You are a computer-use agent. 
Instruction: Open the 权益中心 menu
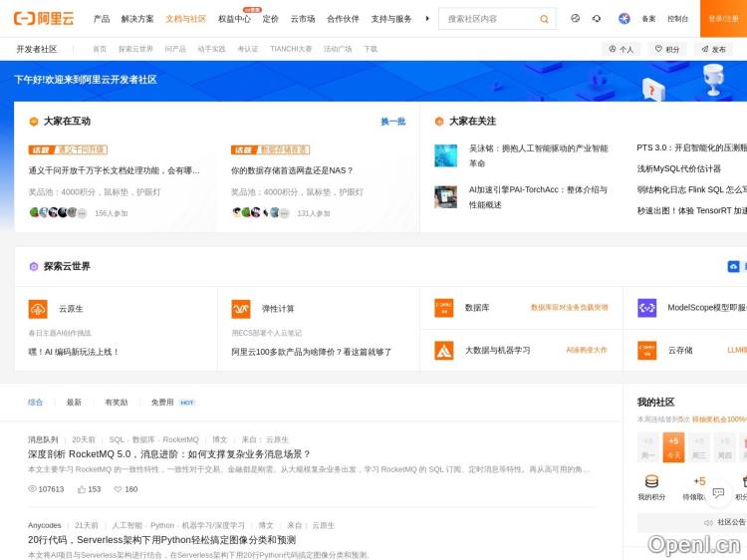click(234, 19)
